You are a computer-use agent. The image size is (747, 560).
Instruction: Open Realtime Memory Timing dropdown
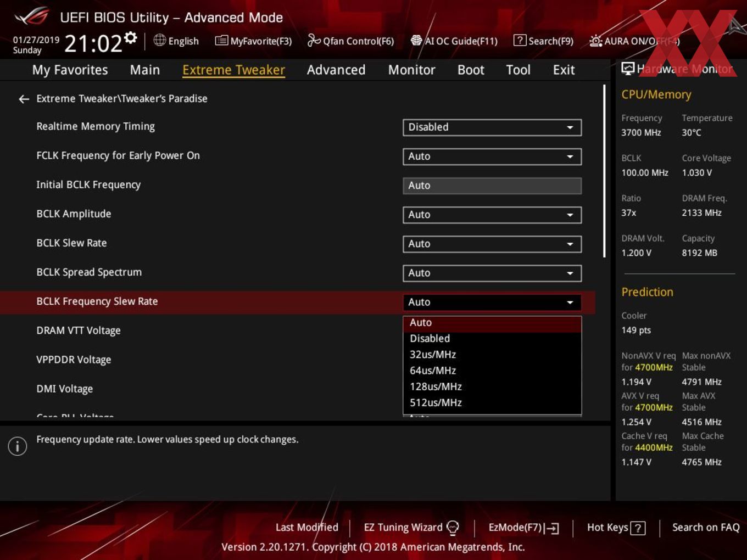(x=492, y=127)
